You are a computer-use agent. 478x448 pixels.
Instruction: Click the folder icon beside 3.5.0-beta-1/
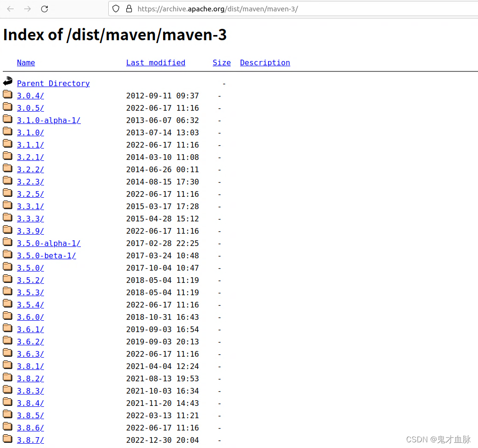pos(8,254)
